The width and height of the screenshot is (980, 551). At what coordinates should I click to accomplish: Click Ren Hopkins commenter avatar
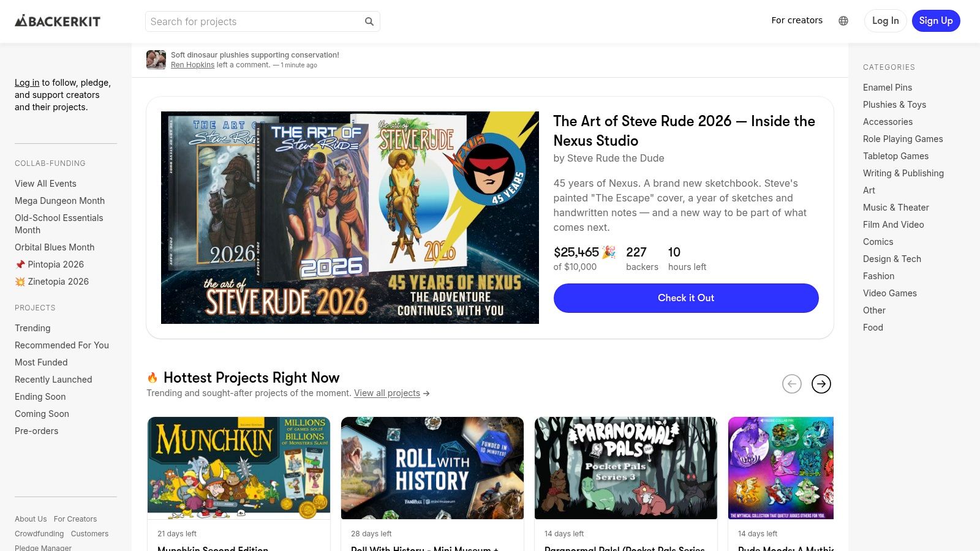(x=156, y=60)
